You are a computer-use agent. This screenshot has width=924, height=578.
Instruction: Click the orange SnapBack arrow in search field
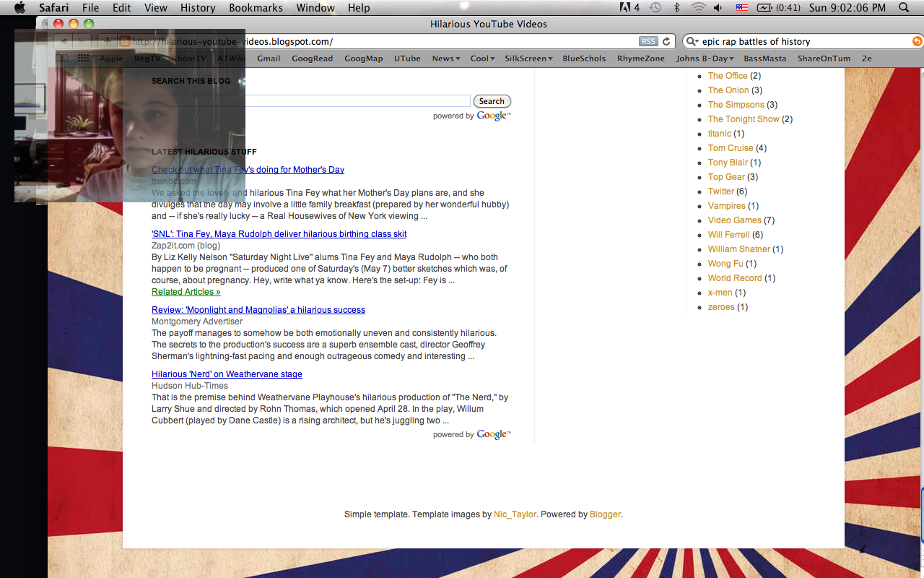tap(917, 42)
